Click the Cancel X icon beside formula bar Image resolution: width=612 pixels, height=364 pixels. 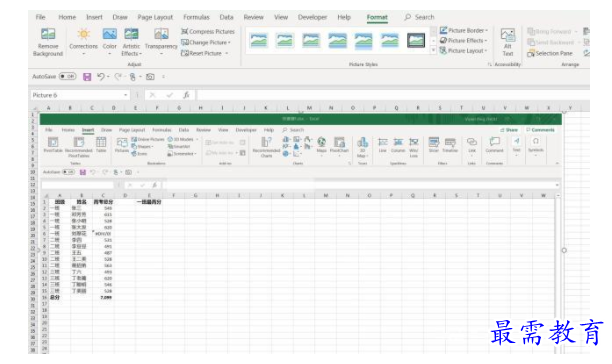153,95
